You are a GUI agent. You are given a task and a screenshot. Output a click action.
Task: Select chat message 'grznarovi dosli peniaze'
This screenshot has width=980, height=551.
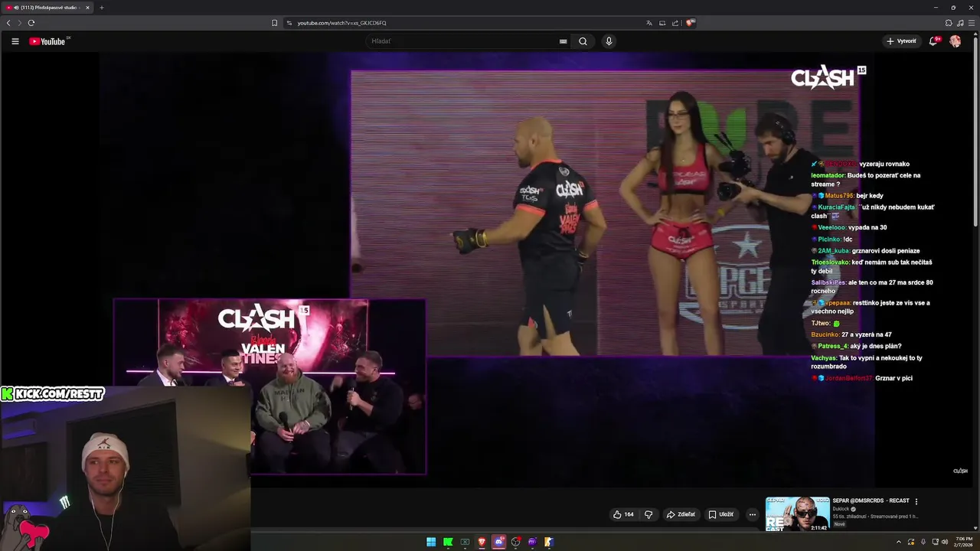pos(866,251)
